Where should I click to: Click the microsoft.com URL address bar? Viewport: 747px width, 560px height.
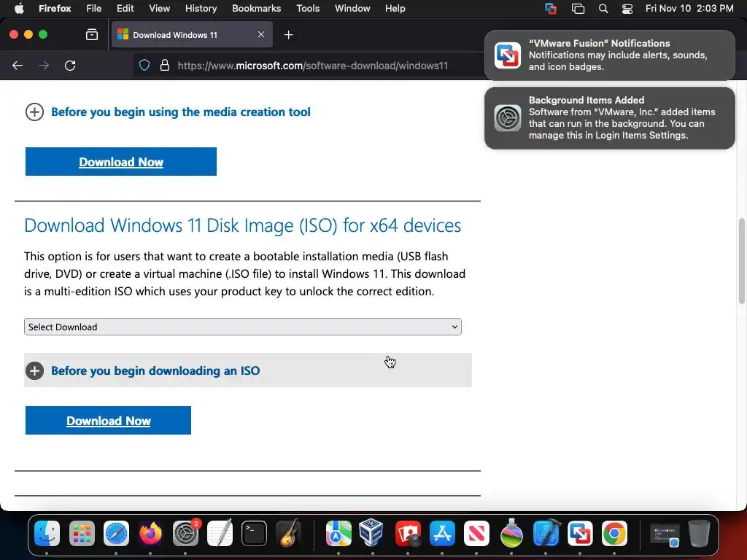coord(312,66)
